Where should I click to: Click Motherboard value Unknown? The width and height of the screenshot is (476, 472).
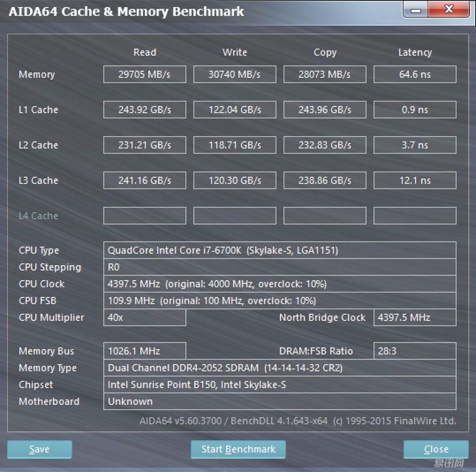pos(280,401)
